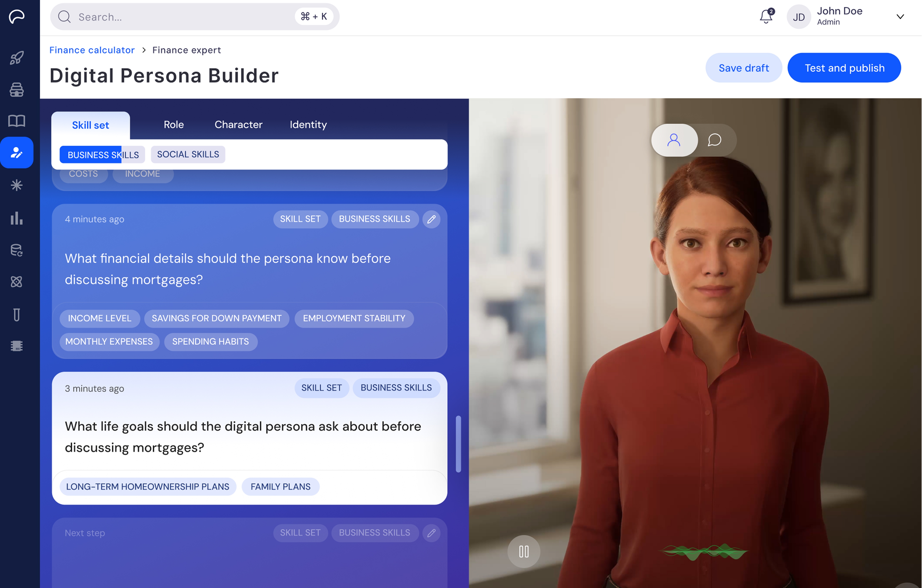The height and width of the screenshot is (588, 922).
Task: Open the Role tab
Action: [x=174, y=124]
